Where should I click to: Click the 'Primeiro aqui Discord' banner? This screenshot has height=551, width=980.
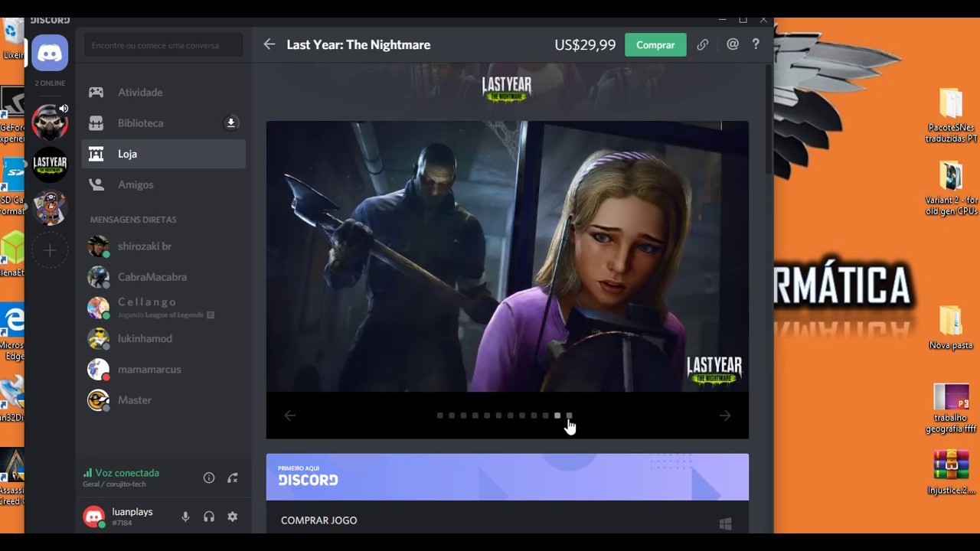[x=507, y=477]
